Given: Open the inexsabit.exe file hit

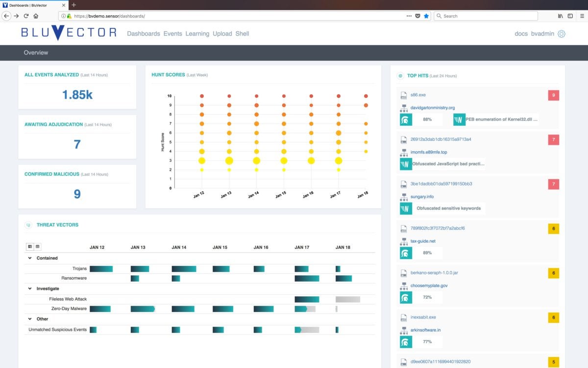Looking at the screenshot, I should 423,317.
